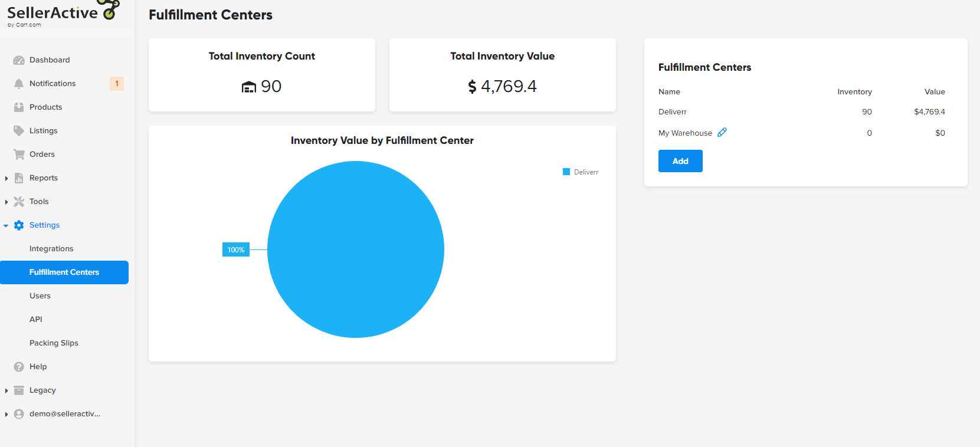The width and height of the screenshot is (980, 447).
Task: Click the notification count badge
Action: click(117, 84)
